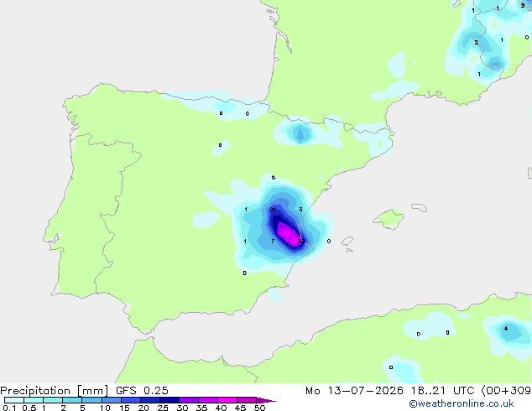The height and width of the screenshot is (411, 532).
Task: Click the 35–40 mm legend color box
Action: 208,400
